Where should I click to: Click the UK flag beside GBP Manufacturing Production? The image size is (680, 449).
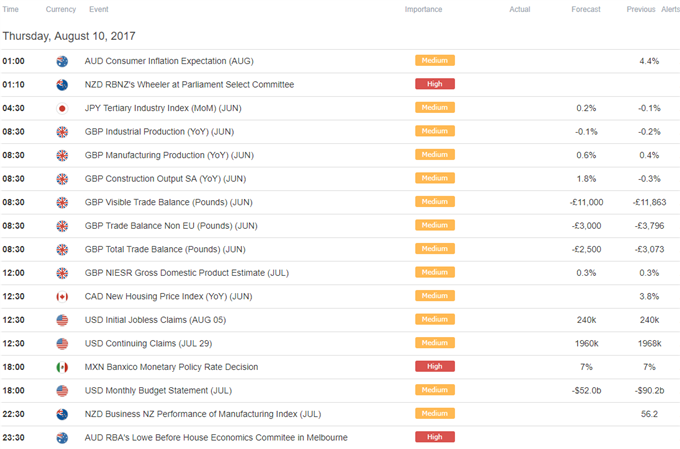point(62,155)
